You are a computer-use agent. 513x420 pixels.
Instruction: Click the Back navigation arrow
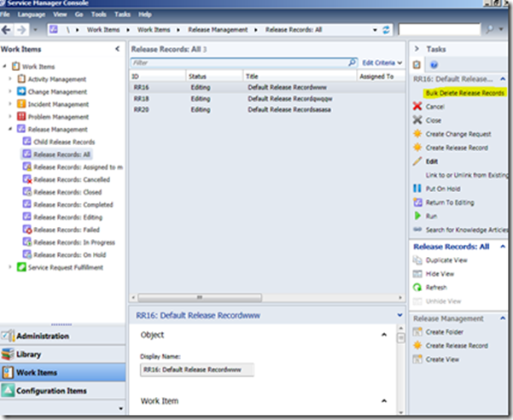click(x=6, y=30)
